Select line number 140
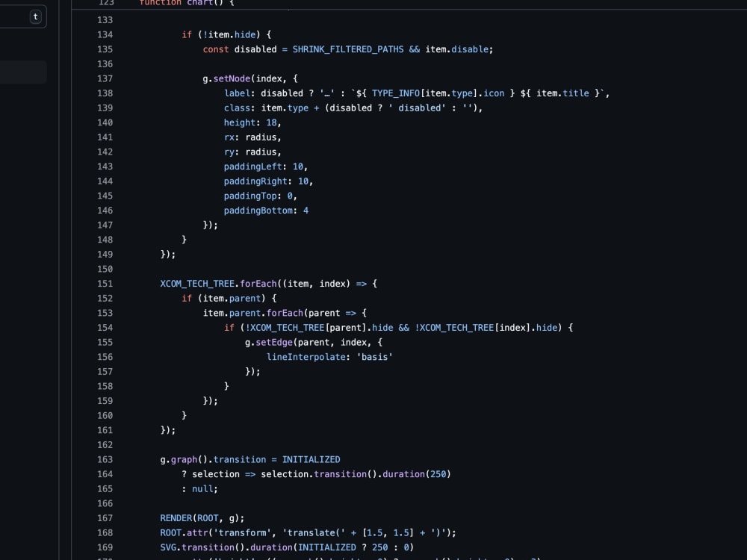 (x=105, y=123)
